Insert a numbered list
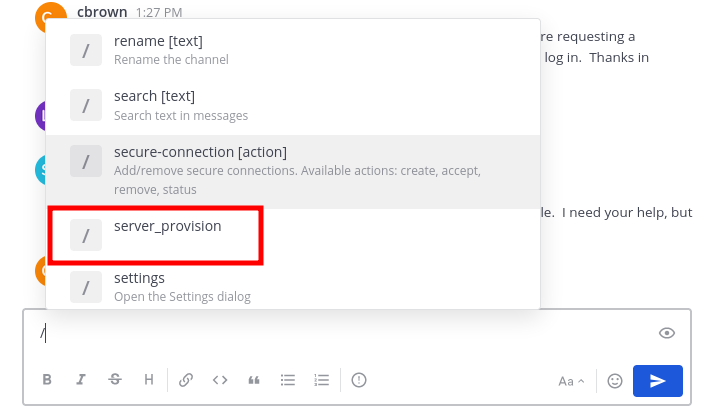The width and height of the screenshot is (705, 416). coord(322,380)
